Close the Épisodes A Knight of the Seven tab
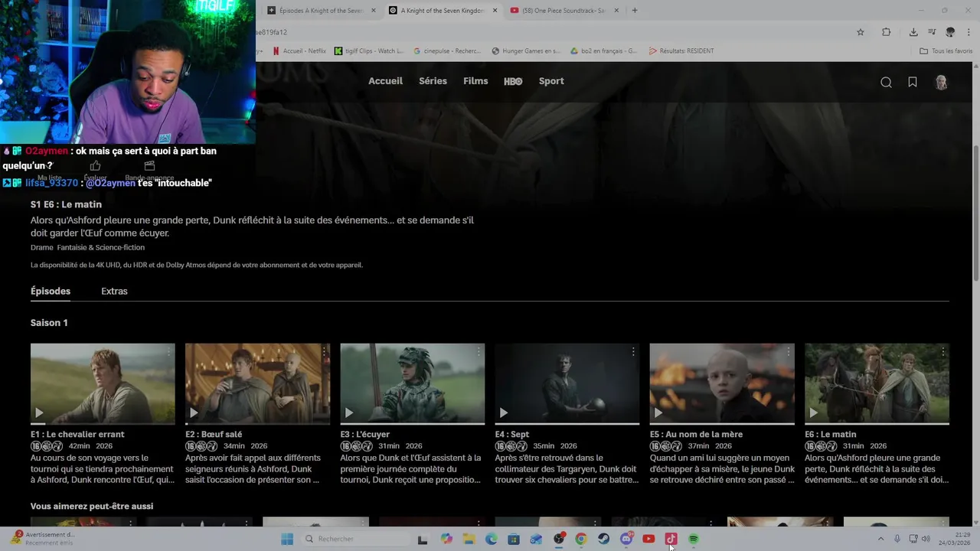The width and height of the screenshot is (980, 551). (x=374, y=11)
